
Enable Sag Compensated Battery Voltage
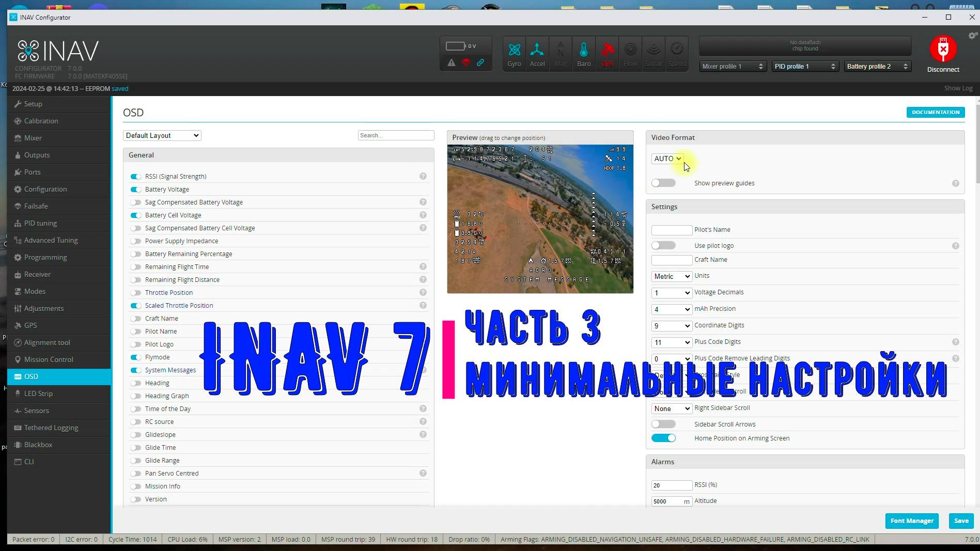coord(136,202)
